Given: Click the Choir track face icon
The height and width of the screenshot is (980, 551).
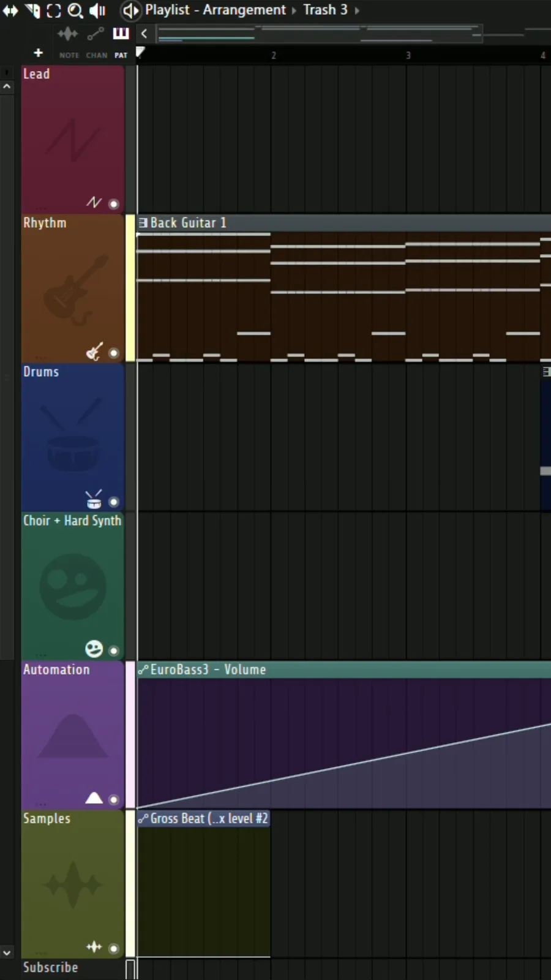Looking at the screenshot, I should coord(94,649).
